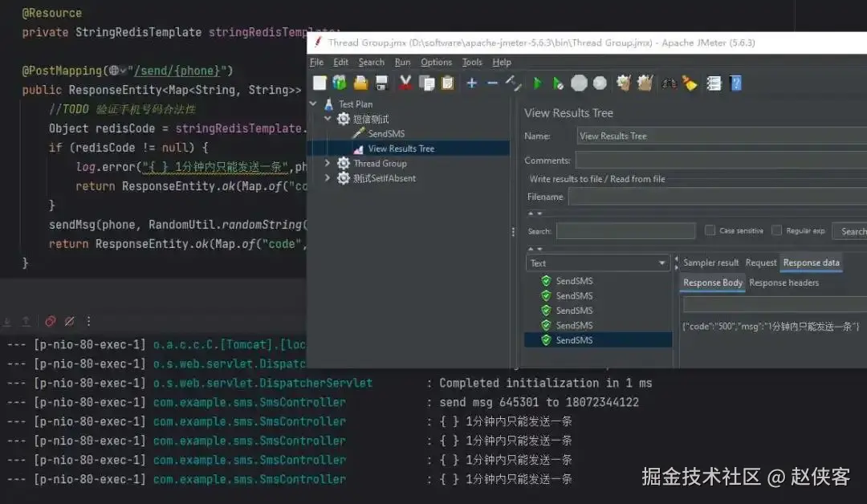Click the Comments input field
The image size is (867, 504).
coord(721,161)
